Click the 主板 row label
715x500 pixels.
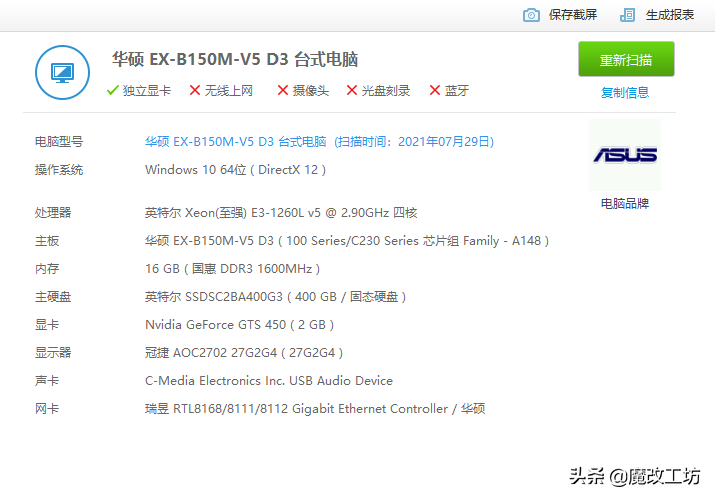47,241
